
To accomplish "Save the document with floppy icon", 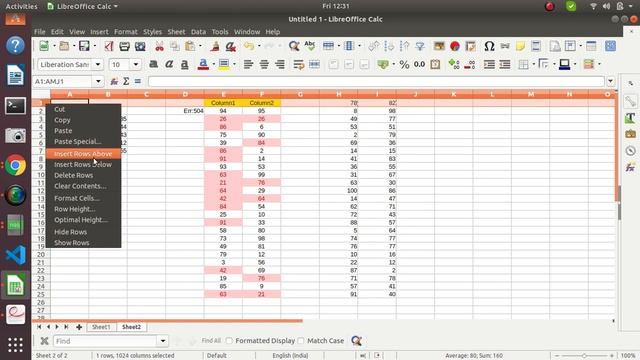I will click(x=84, y=46).
